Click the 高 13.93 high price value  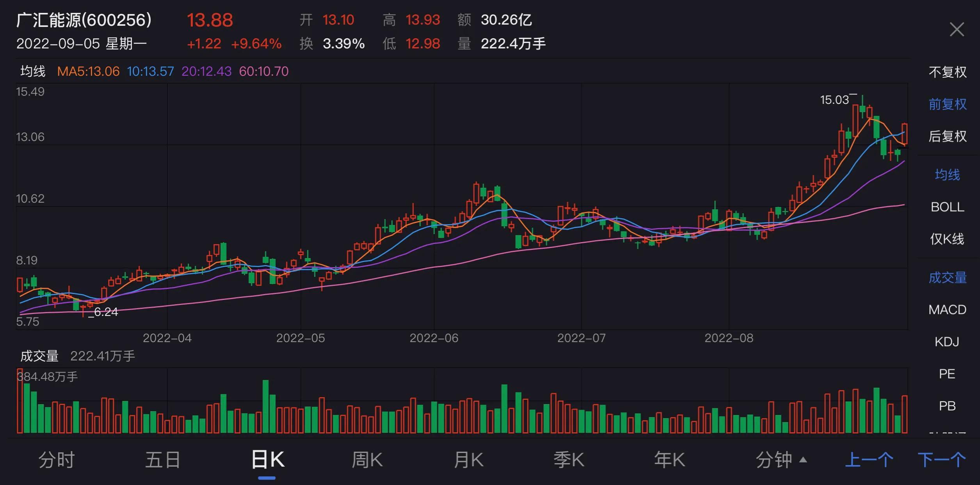coord(411,20)
